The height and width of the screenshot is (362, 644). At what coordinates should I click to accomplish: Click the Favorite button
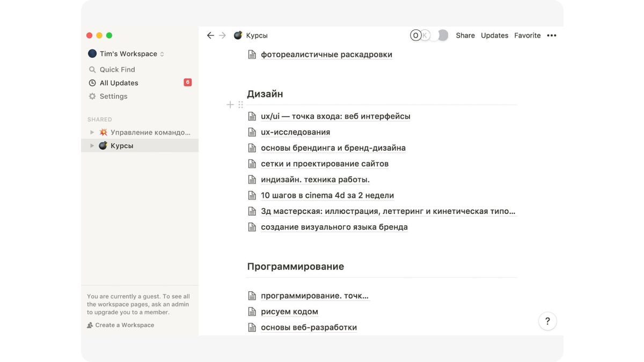(527, 35)
